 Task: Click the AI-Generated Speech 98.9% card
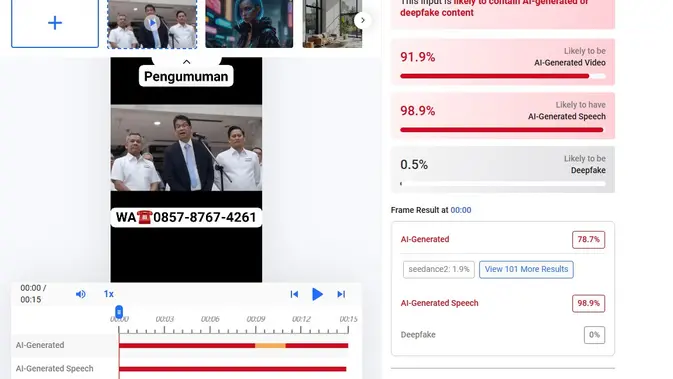click(x=503, y=115)
